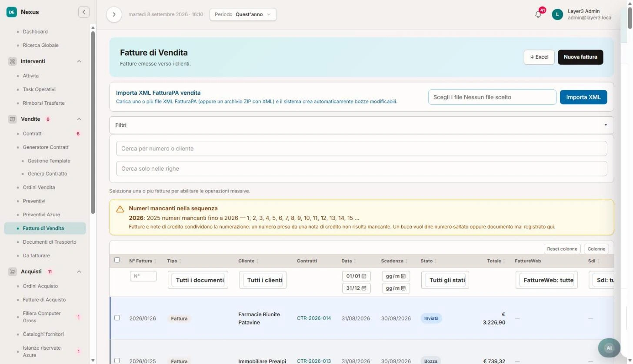Click the Acquisti cart icon

[12, 271]
